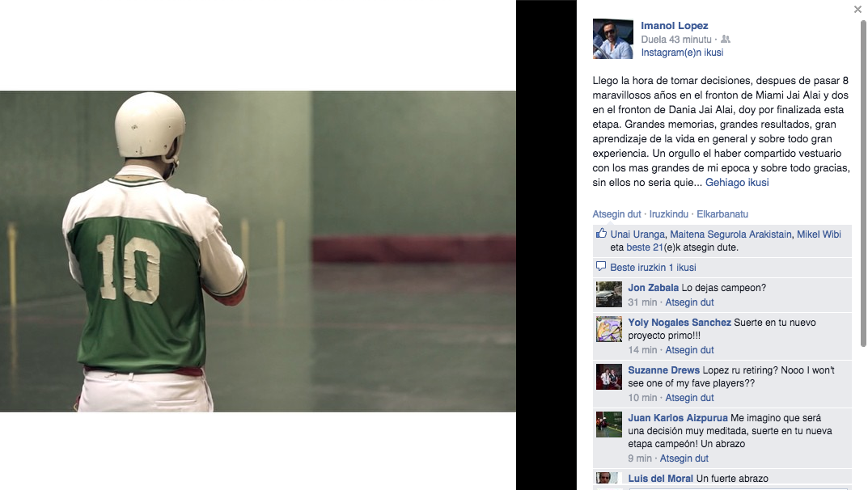Click Elkarbanatu to share the post
This screenshot has width=868, height=490.
(x=722, y=214)
